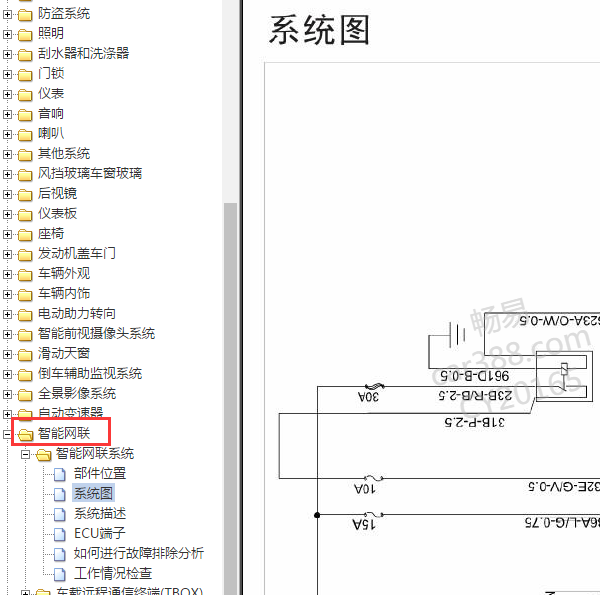Screen dimensions: 600x595
Task: Click the 座椅 folder icon
Action: click(x=25, y=235)
